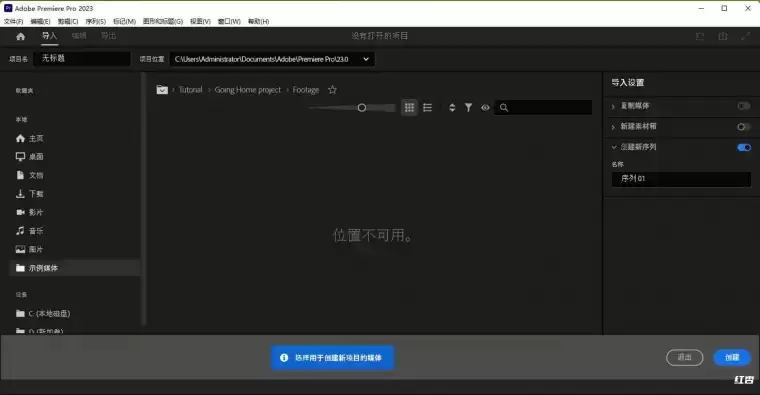Switch to the 编辑 edit tab
The height and width of the screenshot is (395, 760).
[x=79, y=36]
